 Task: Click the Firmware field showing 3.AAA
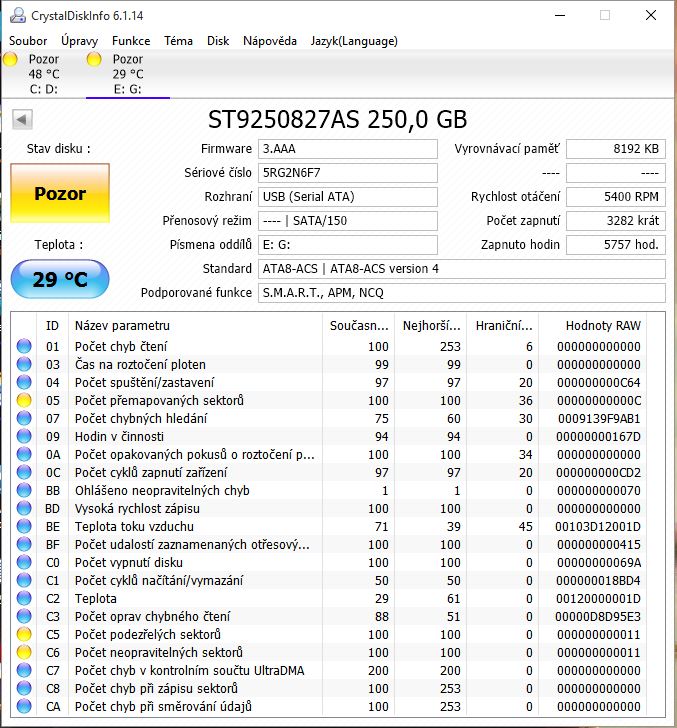[x=348, y=149]
